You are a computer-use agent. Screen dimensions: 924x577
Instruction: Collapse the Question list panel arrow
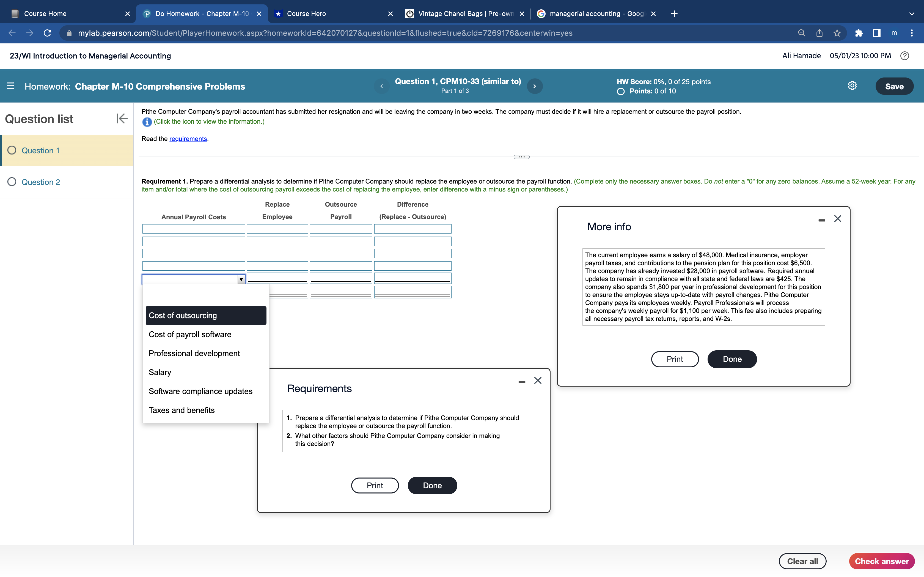[122, 119]
